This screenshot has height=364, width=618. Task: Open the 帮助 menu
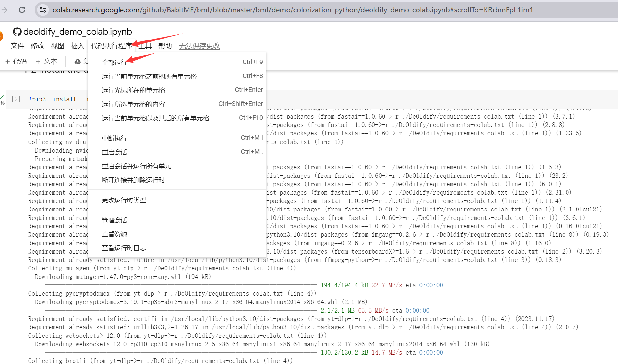click(165, 46)
